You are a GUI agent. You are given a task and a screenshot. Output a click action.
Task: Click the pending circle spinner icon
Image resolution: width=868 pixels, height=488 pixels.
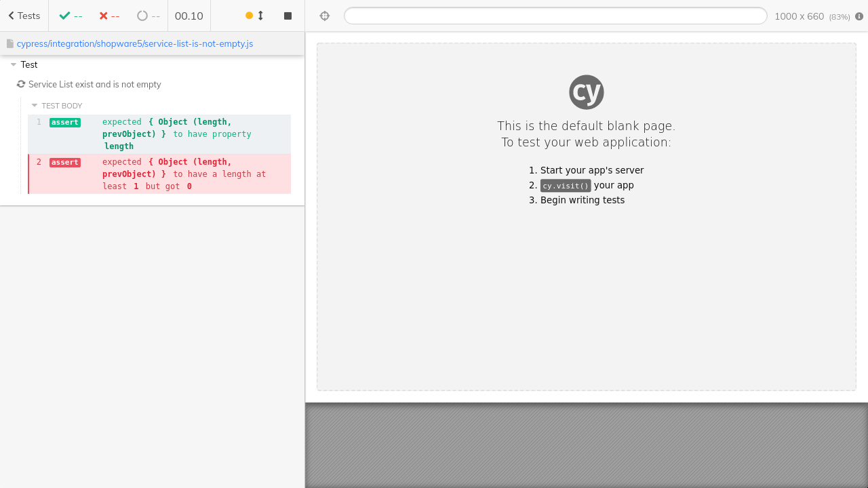(142, 16)
